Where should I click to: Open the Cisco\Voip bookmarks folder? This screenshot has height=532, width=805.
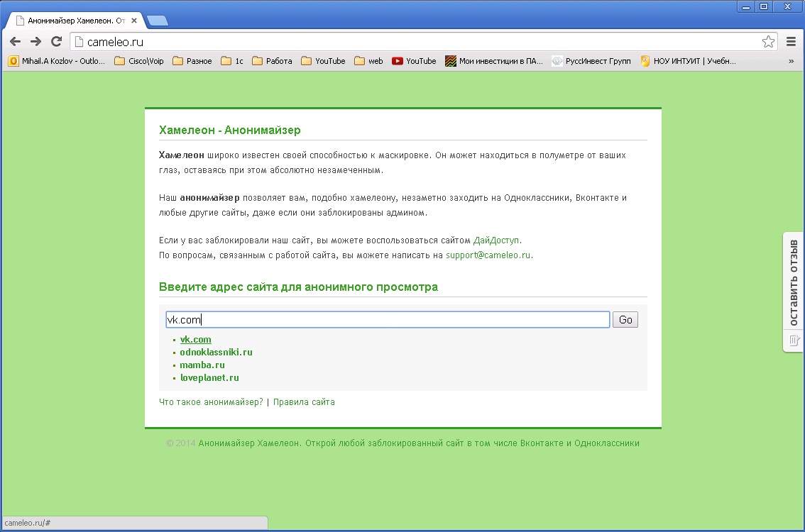point(139,61)
